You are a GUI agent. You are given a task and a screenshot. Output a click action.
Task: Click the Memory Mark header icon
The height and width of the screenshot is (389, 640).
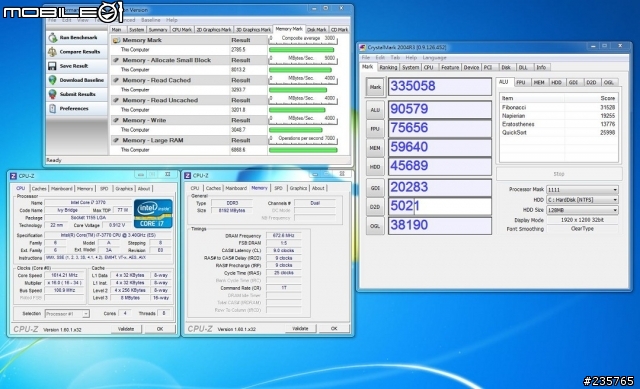116,40
